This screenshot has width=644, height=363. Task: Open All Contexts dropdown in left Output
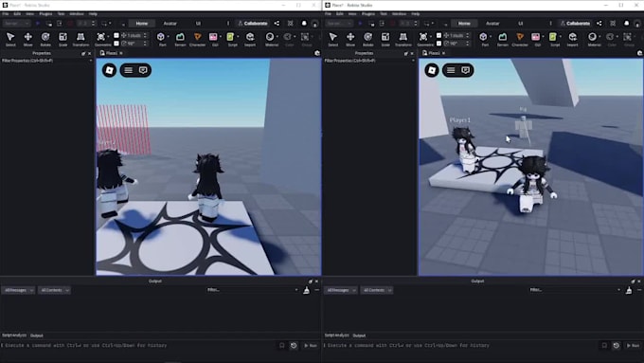point(55,290)
